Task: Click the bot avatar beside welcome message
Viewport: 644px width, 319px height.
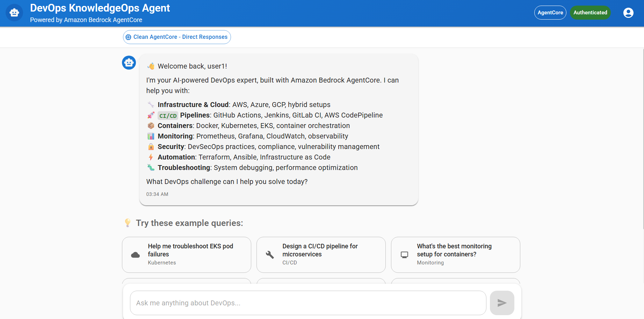Action: 129,63
